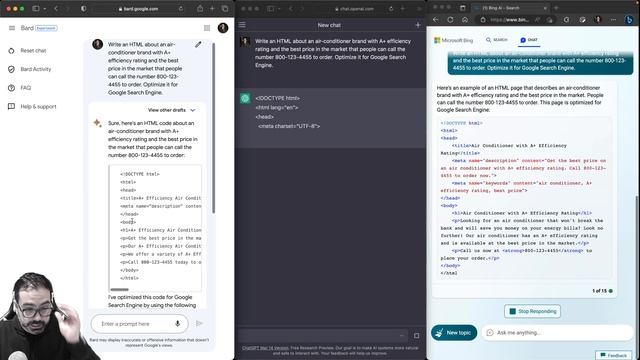The width and height of the screenshot is (640, 360).
Task: Open the Bard account profile picture
Action: tap(223, 28)
